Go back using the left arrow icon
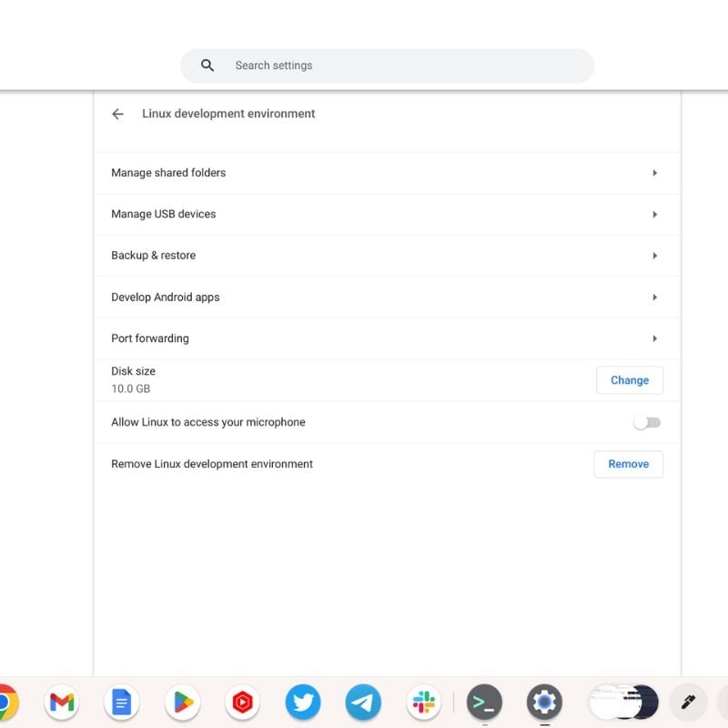 [118, 114]
